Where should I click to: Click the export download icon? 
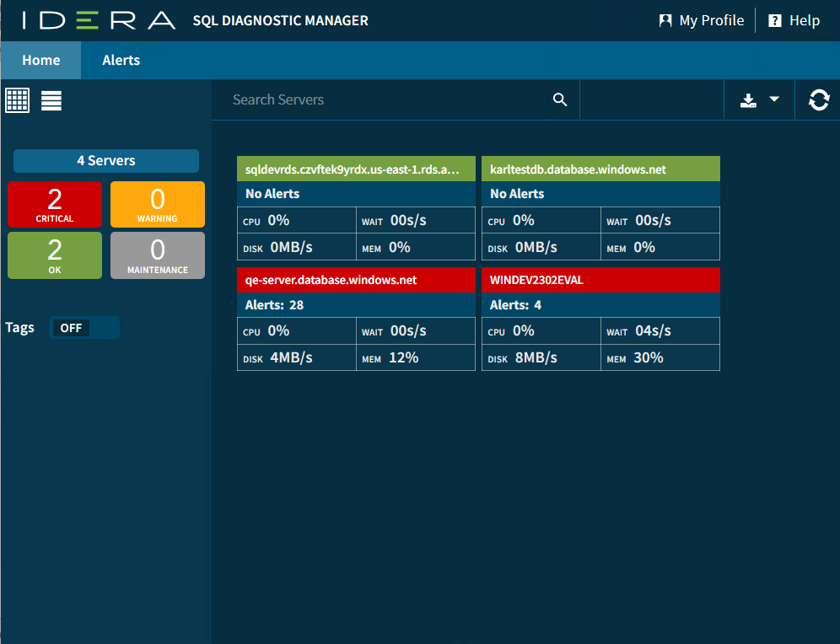click(748, 100)
